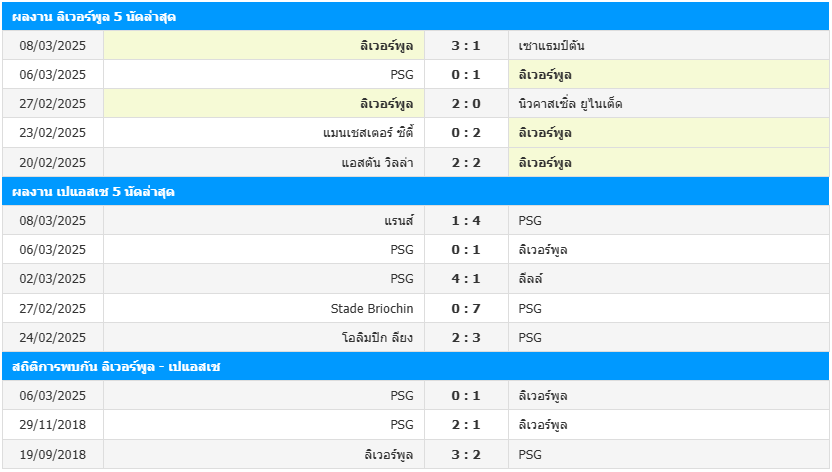Click date 29/11/2018 in head-to-head
Screen dimensions: 832x472
point(53,425)
